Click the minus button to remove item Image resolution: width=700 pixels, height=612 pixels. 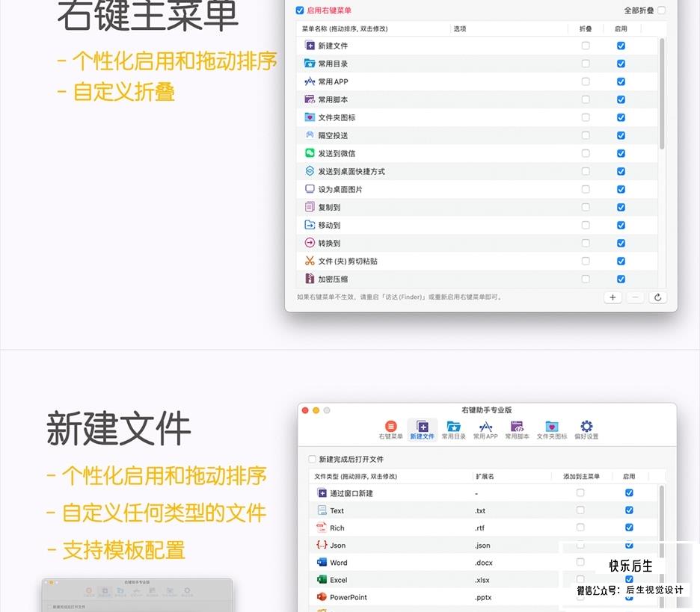[635, 297]
